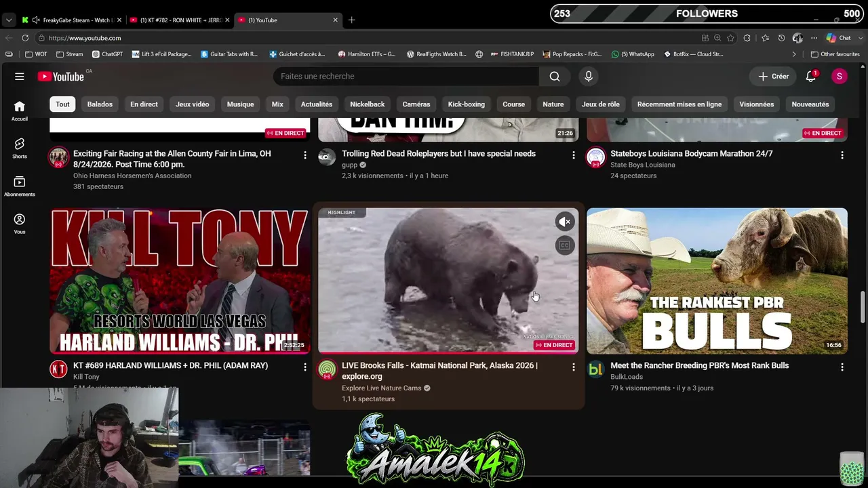
Task: Select the Musique filter chip
Action: pos(240,104)
